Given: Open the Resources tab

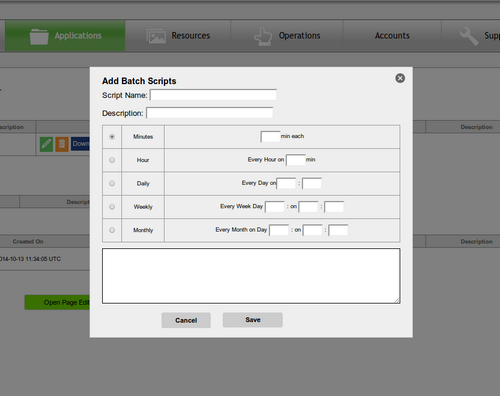Looking at the screenshot, I should (x=178, y=36).
